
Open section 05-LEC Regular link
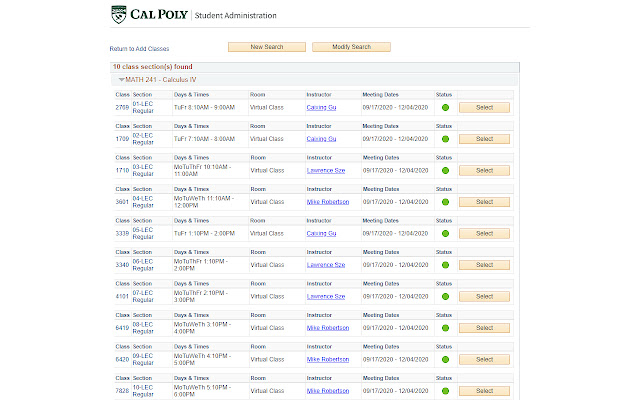(143, 233)
